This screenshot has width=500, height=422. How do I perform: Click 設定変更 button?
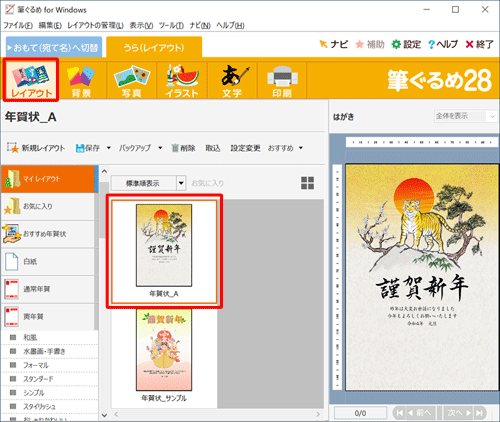(x=245, y=148)
